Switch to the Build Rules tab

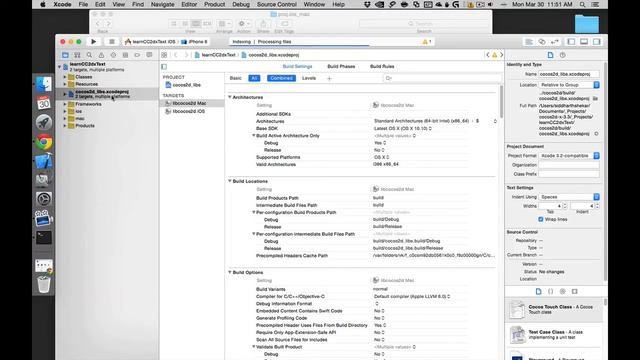[382, 66]
